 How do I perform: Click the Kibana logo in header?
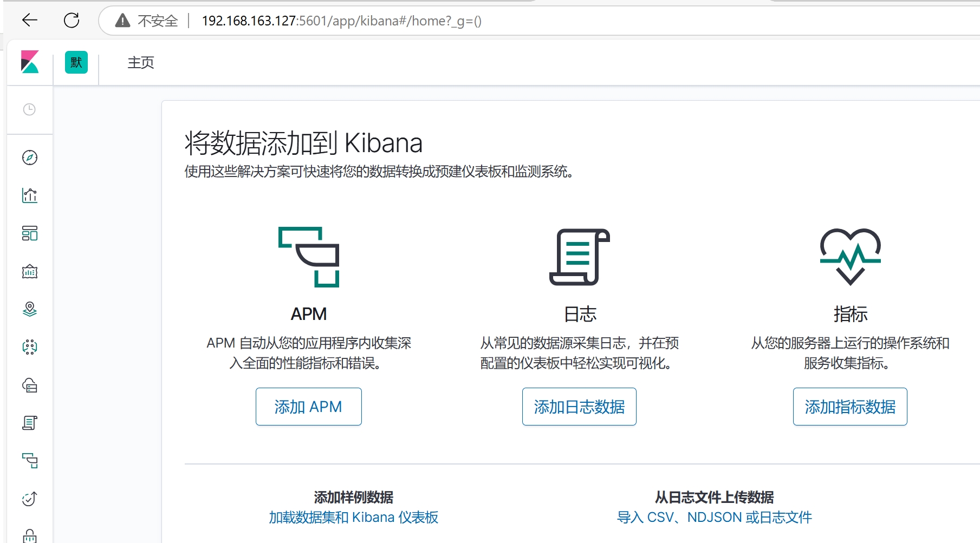click(x=30, y=62)
